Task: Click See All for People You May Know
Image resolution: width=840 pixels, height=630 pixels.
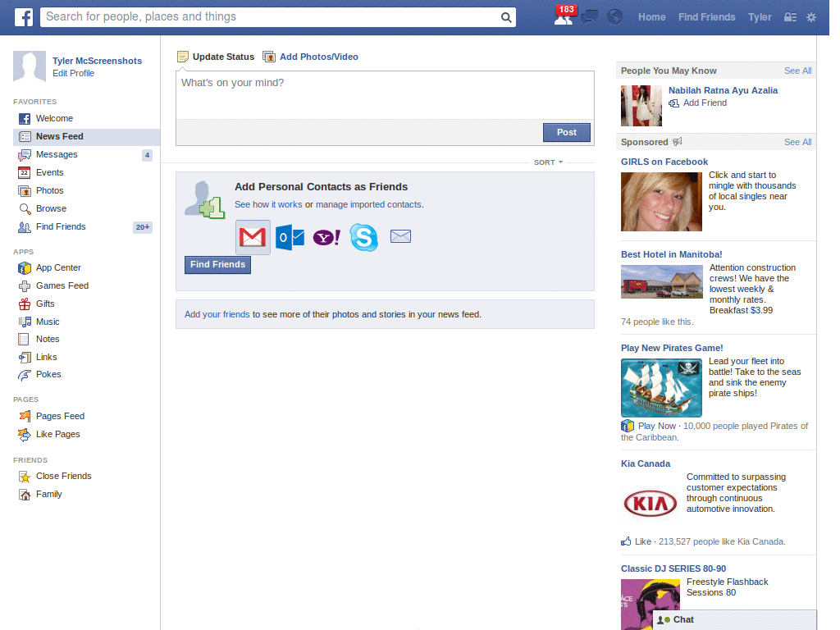Action: click(x=797, y=71)
